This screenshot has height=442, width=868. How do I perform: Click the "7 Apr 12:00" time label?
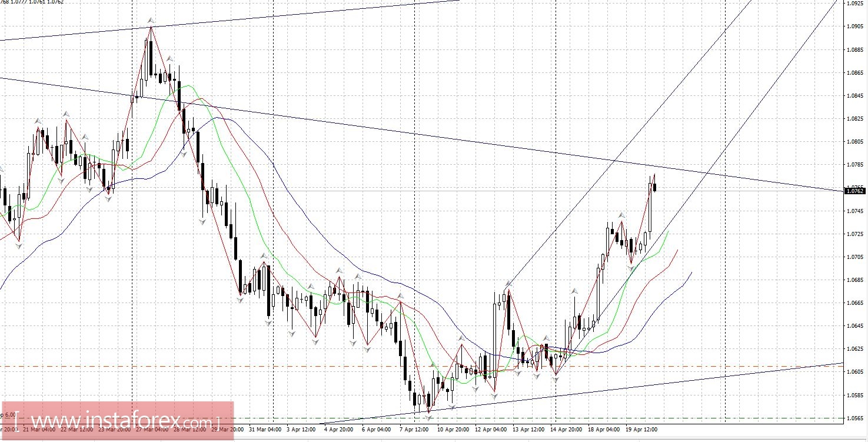click(x=415, y=430)
